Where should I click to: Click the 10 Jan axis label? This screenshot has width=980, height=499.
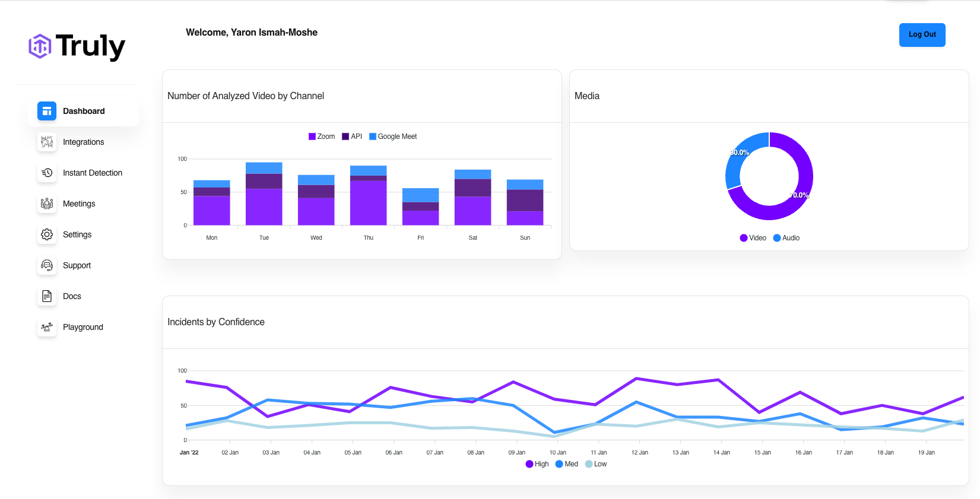(x=558, y=453)
